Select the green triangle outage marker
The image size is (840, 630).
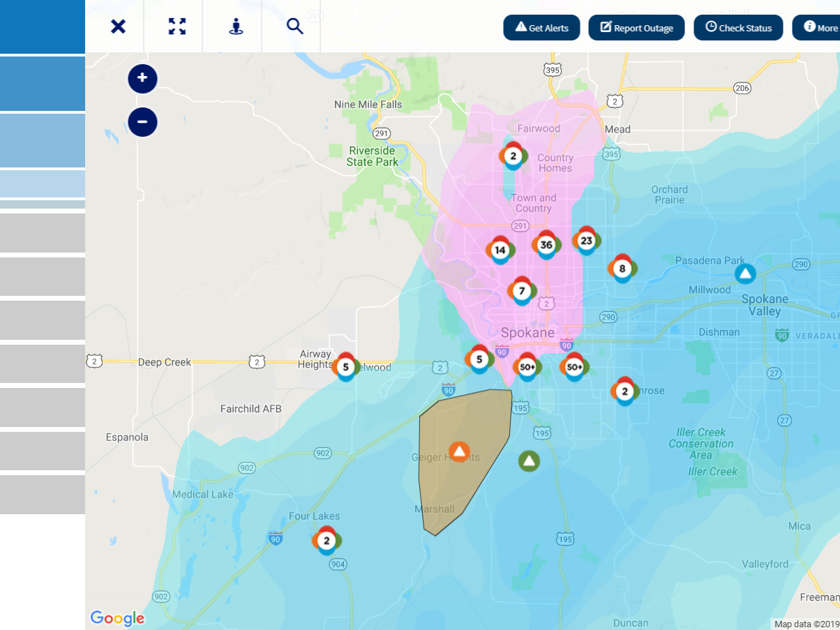click(x=529, y=461)
